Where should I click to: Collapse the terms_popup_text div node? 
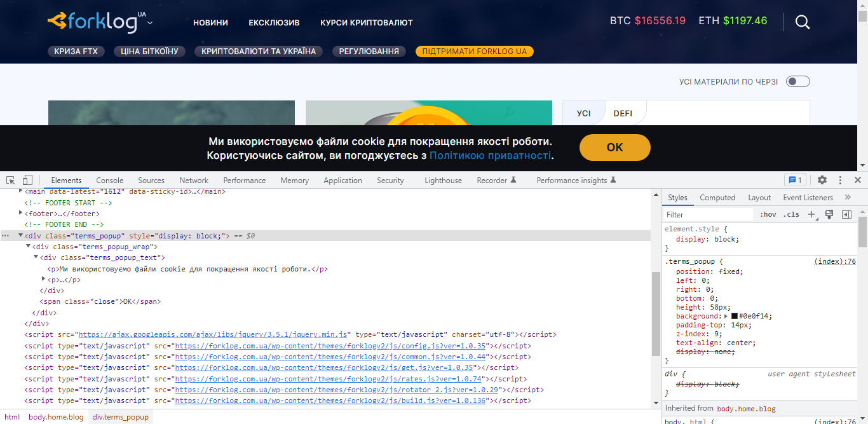coord(36,257)
